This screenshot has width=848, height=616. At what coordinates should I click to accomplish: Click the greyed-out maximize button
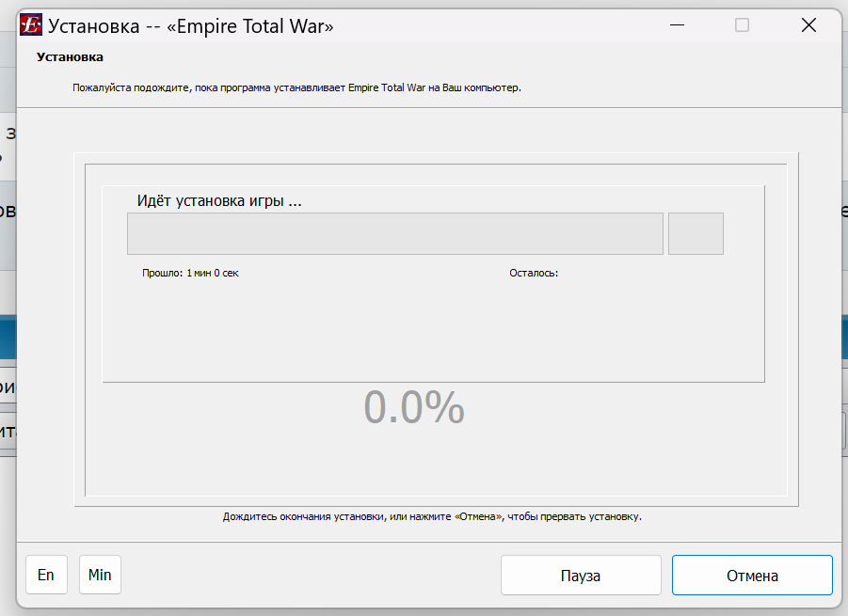742,25
